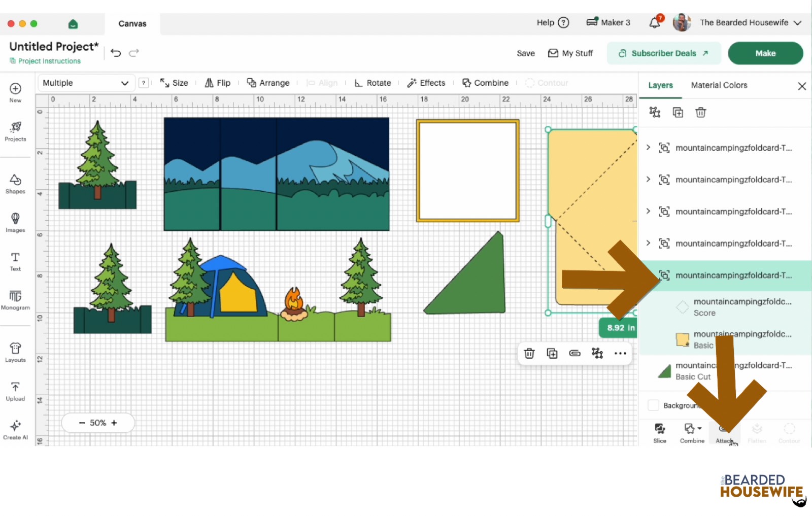Open more options in floating toolbar
Screen dimensions: 812x516
point(620,353)
